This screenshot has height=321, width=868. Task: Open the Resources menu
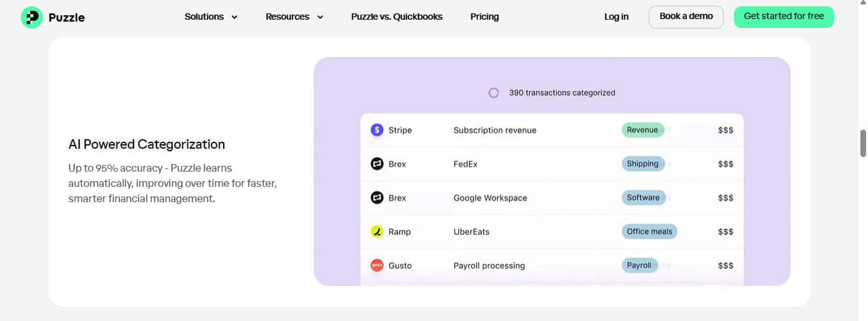coord(294,17)
